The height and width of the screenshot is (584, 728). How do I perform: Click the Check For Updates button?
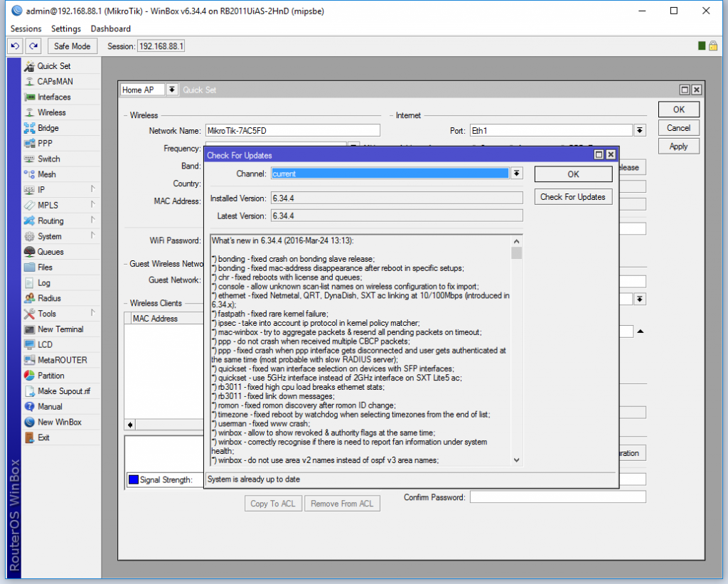click(572, 197)
